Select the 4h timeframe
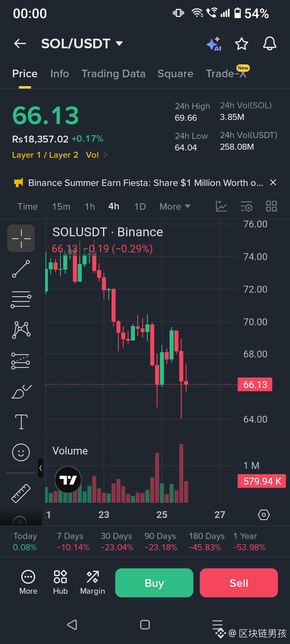 coord(114,206)
